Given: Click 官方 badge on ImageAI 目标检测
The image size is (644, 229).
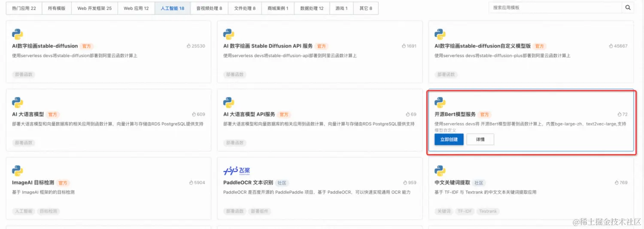Looking at the screenshot, I should [63, 183].
